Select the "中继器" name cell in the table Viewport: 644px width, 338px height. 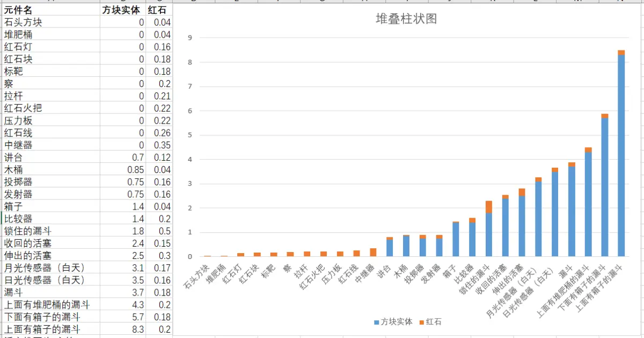pyautogui.click(x=51, y=145)
